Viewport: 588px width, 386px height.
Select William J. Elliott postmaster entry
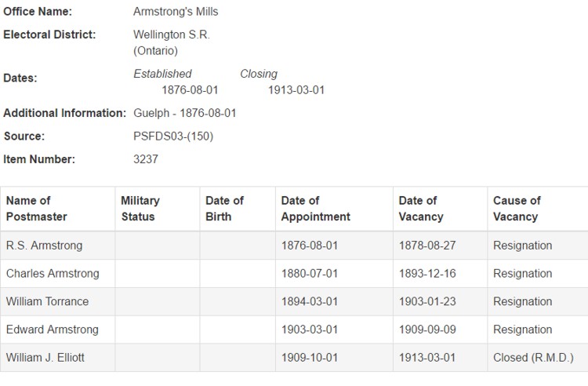click(x=45, y=358)
